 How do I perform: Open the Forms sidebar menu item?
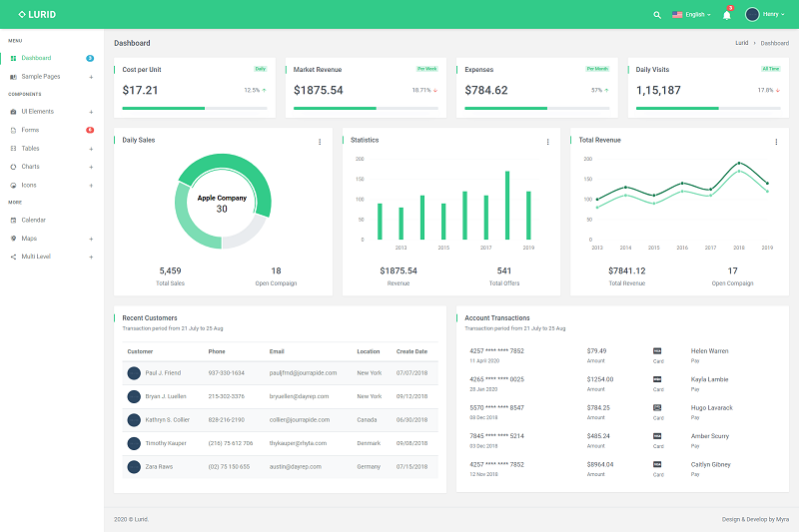(x=30, y=130)
